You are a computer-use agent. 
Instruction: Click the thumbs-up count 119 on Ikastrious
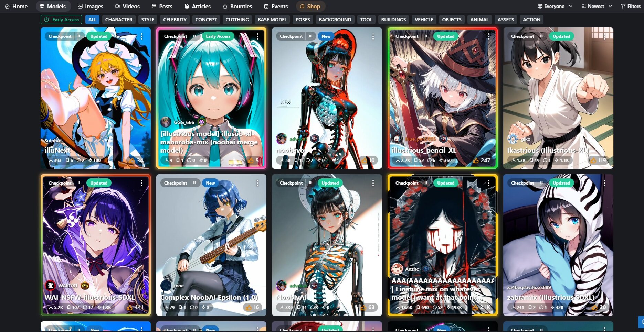598,160
